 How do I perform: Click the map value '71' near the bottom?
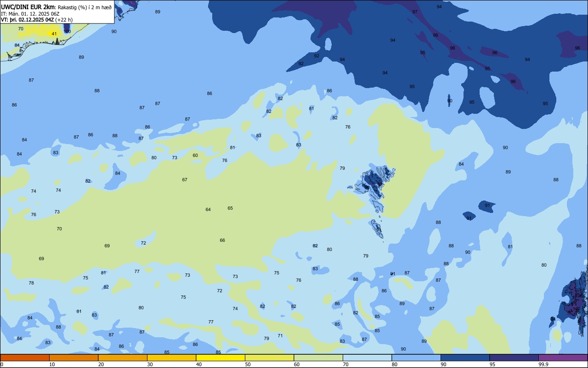pos(280,335)
